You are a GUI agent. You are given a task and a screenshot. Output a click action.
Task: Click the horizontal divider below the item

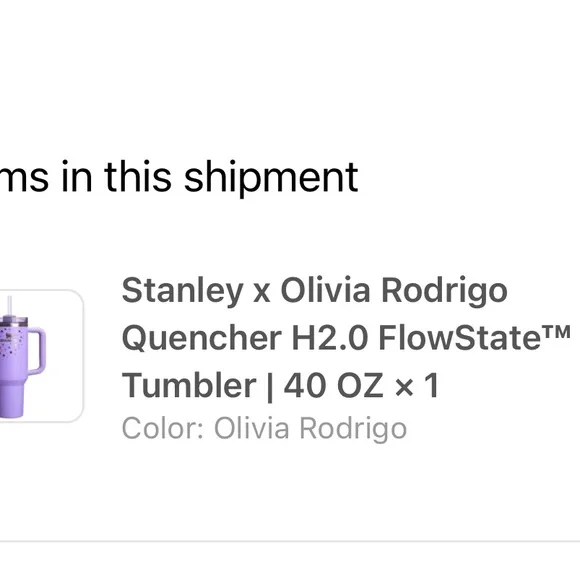(290, 542)
